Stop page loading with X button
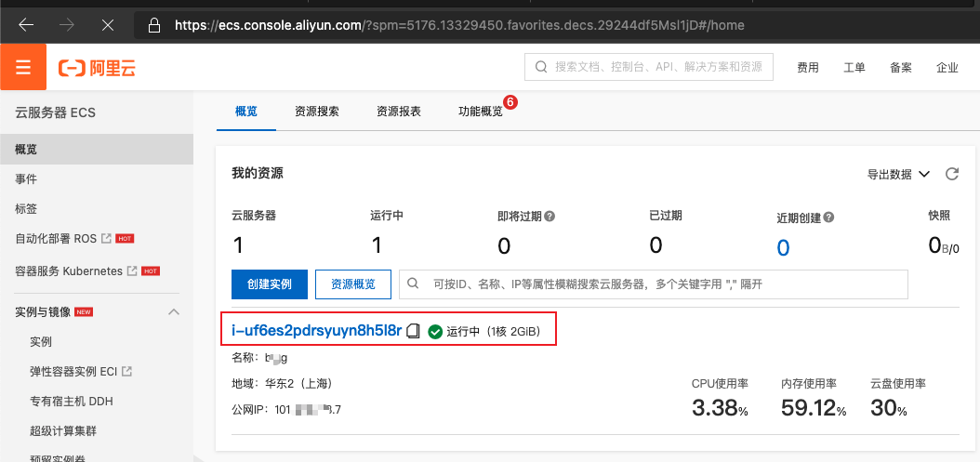Image resolution: width=980 pixels, height=462 pixels. tap(108, 25)
